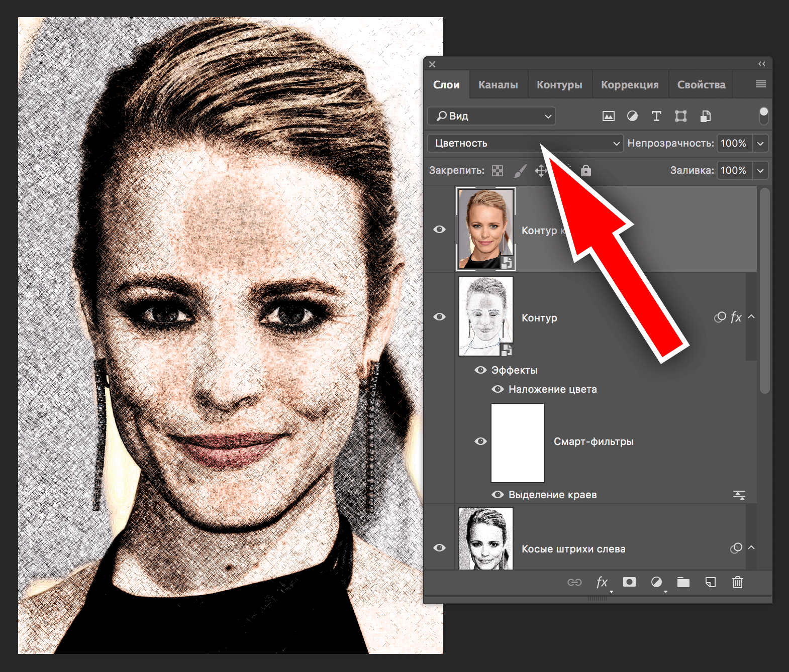This screenshot has height=672, width=789.
Task: Select Косые штрихи слева layer thumbnail
Action: (485, 538)
